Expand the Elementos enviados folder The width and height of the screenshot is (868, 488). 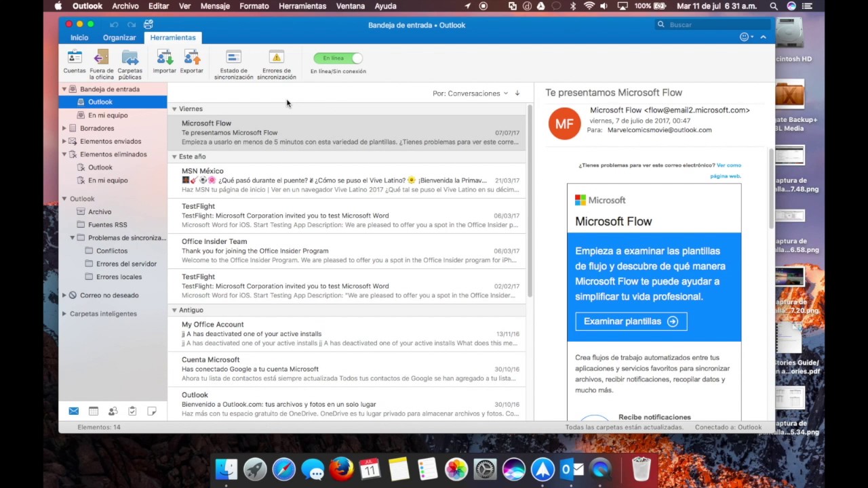(x=64, y=141)
